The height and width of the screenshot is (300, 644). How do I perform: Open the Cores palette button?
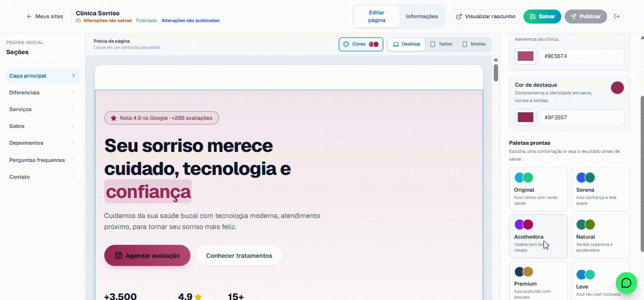[x=361, y=44]
